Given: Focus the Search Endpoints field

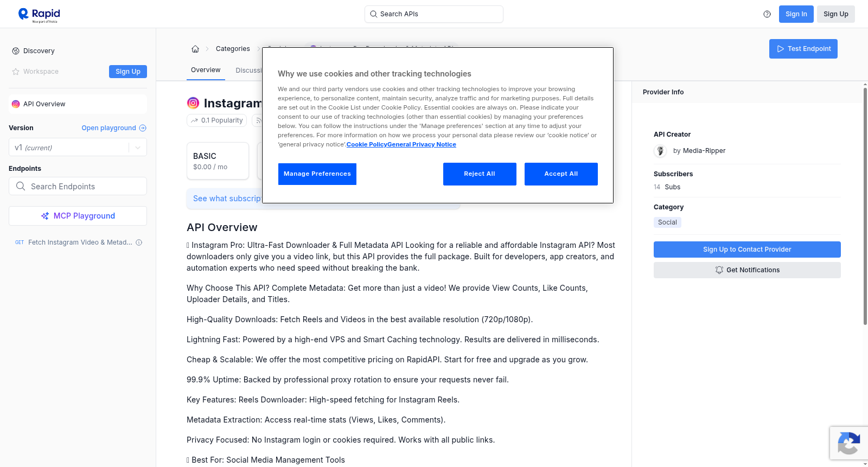Looking at the screenshot, I should pyautogui.click(x=78, y=186).
